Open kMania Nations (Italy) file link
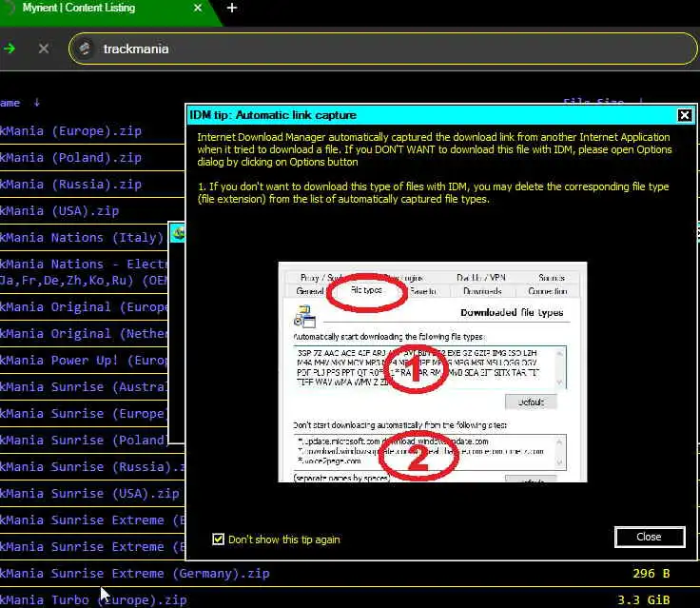 coord(82,237)
